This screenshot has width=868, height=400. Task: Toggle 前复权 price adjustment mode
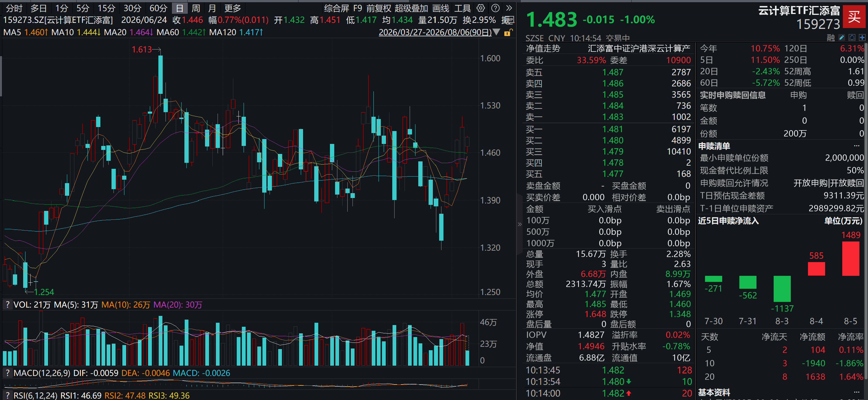[x=379, y=8]
